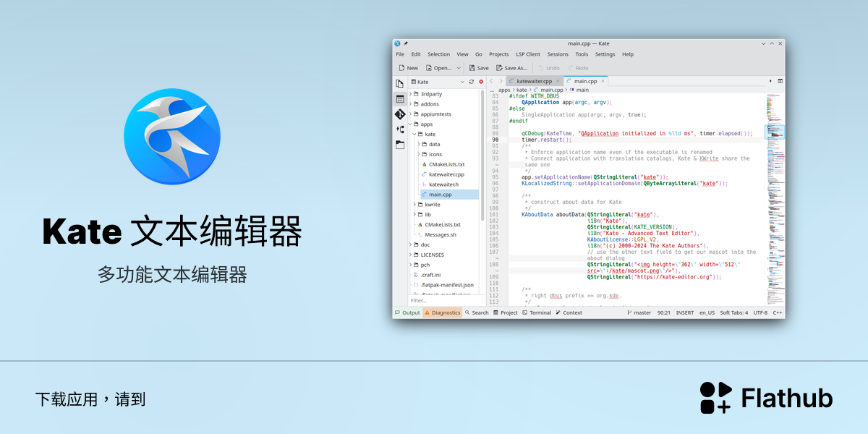The height and width of the screenshot is (434, 868).
Task: Click Save in the toolbar
Action: tap(479, 68)
